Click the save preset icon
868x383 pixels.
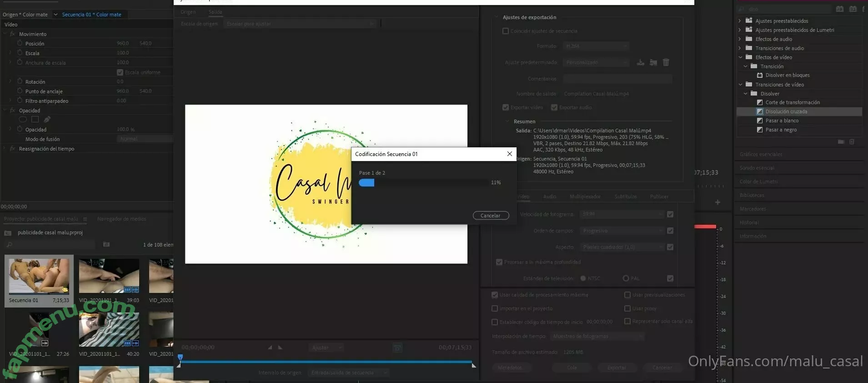pos(640,62)
